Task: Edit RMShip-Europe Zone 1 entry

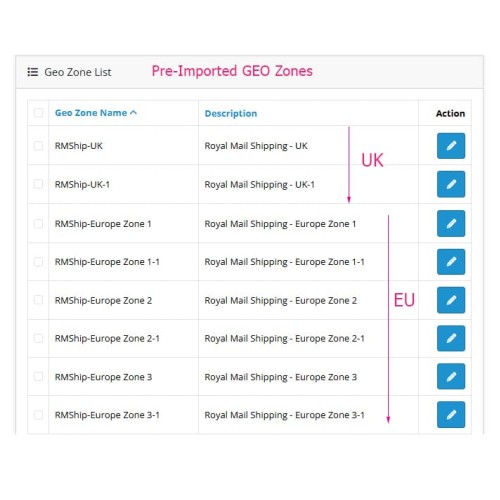Action: [451, 223]
